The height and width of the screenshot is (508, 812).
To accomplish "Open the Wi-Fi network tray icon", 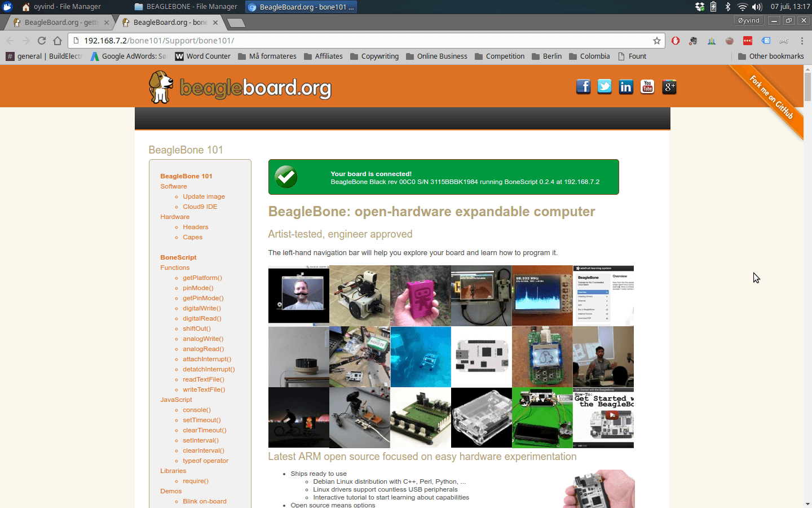I will click(x=742, y=7).
